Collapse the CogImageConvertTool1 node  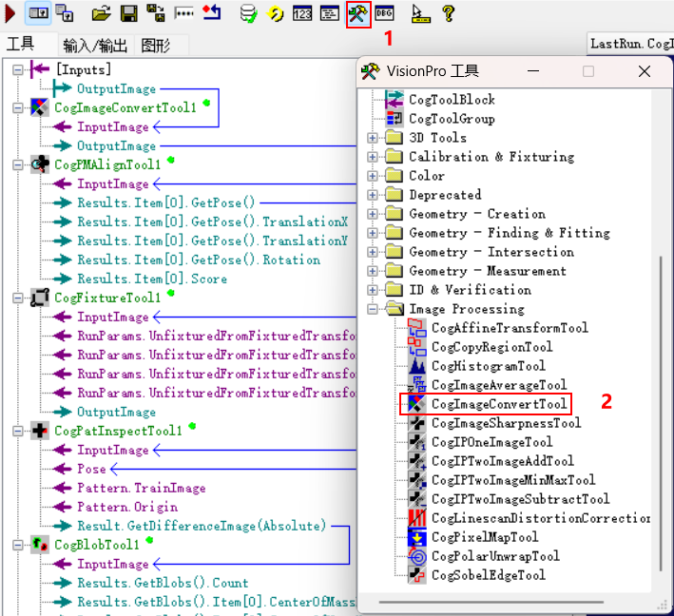(x=18, y=107)
